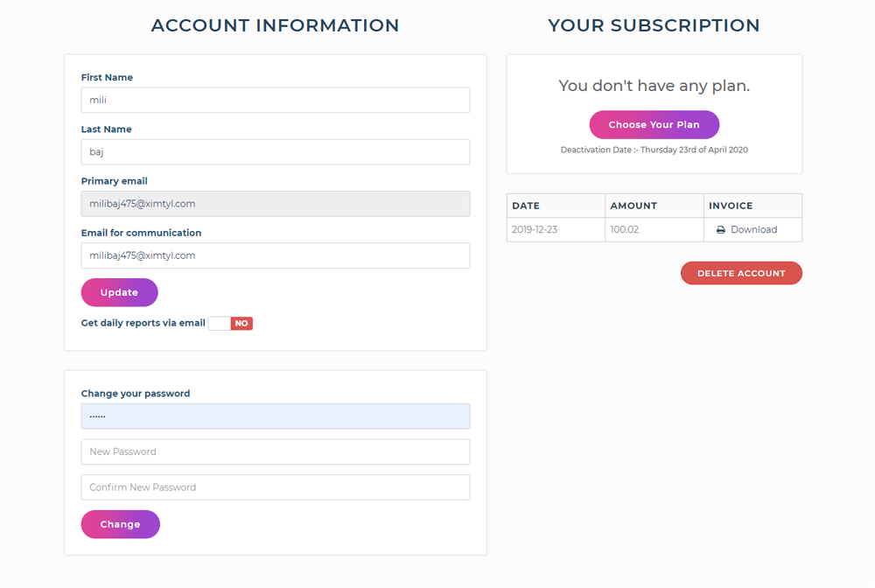Open the invoice Download link
The image size is (875, 588).
pos(752,229)
